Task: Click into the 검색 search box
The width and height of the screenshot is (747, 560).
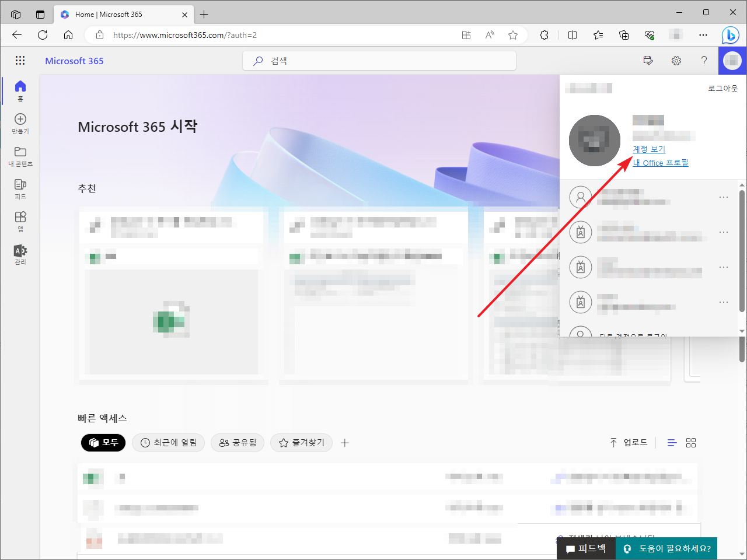Action: [379, 61]
